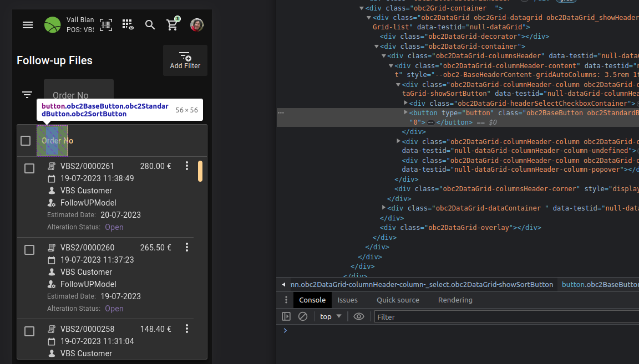The height and width of the screenshot is (364, 639).
Task: Open options menu for order VBS2/0000261
Action: click(x=187, y=166)
